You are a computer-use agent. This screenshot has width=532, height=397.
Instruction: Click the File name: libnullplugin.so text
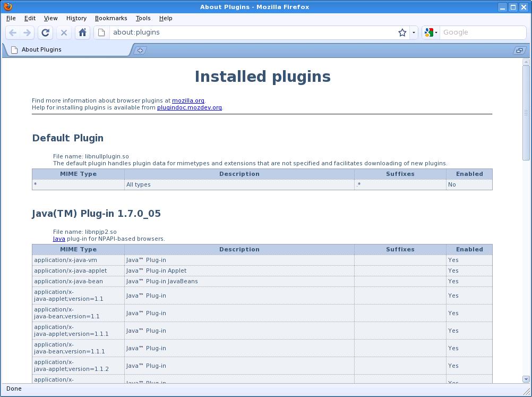point(91,157)
